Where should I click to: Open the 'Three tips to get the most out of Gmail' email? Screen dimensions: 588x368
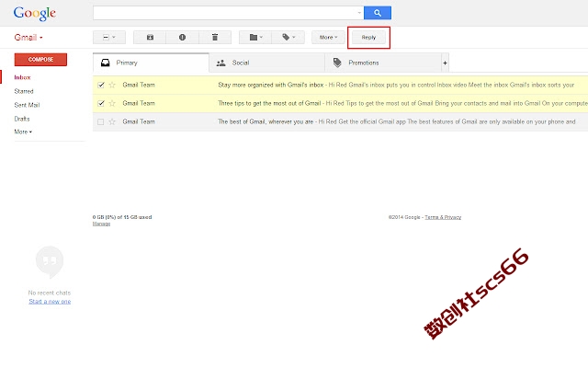(340, 103)
